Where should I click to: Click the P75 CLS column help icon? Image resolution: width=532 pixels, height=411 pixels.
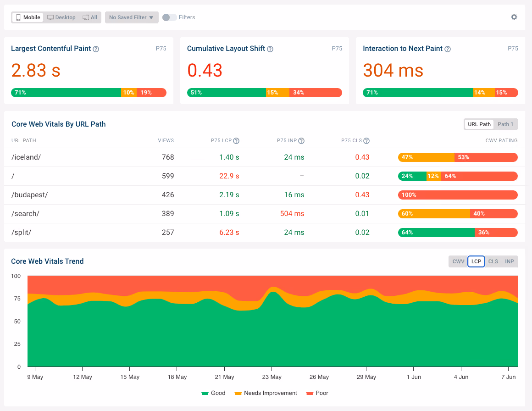pyautogui.click(x=366, y=141)
